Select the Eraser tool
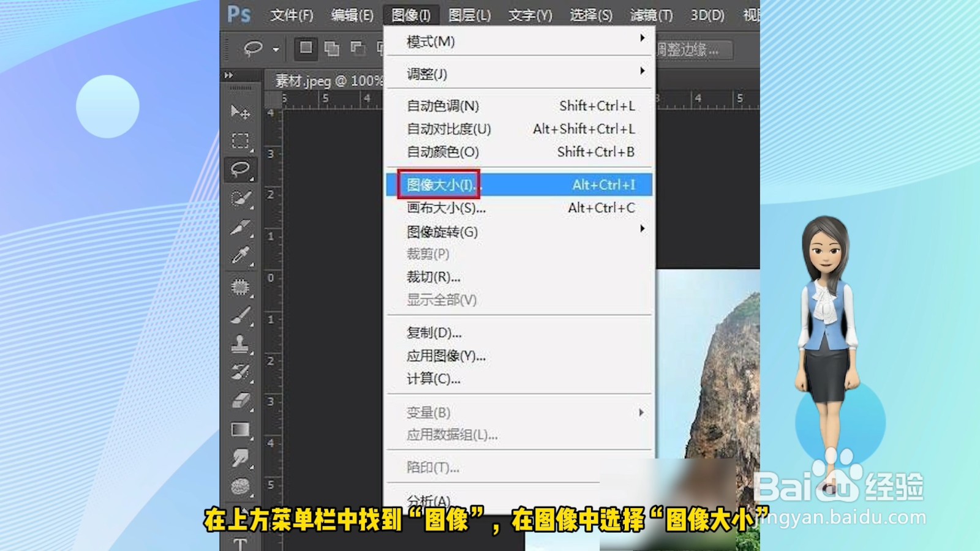980x551 pixels. click(x=240, y=401)
